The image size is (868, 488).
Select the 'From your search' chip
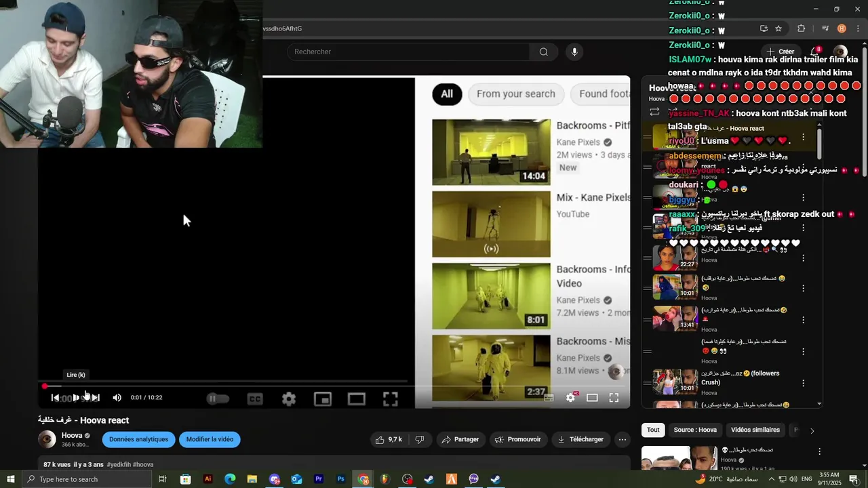tap(516, 94)
